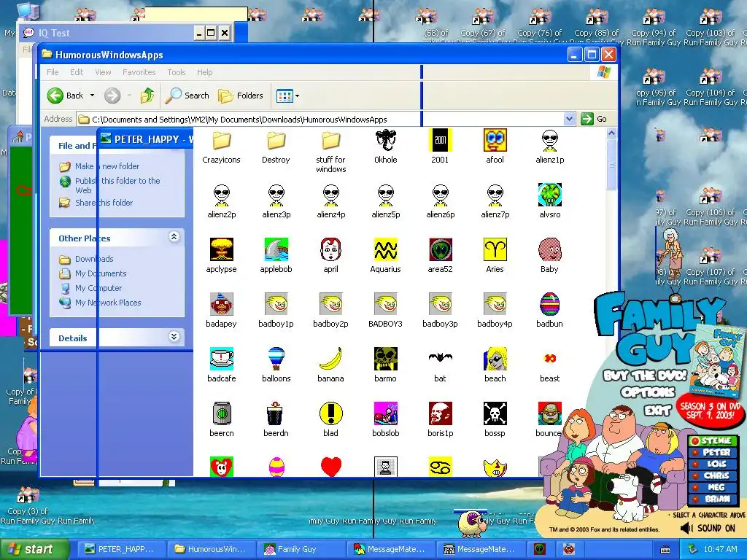747x560 pixels.
Task: Click EXIT in Family Guy widget
Action: pos(657,410)
